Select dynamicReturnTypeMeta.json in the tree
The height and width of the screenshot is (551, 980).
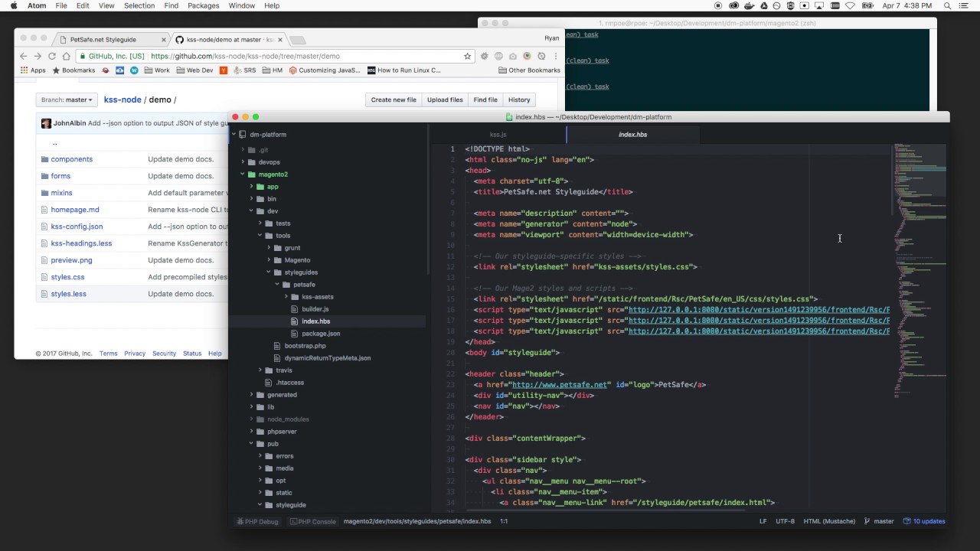(x=328, y=358)
